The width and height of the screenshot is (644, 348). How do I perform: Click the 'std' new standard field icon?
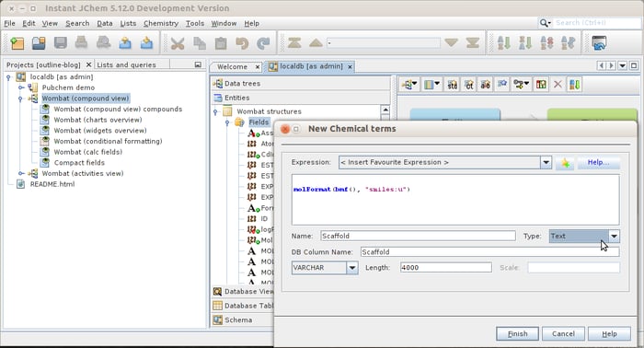pyautogui.click(x=453, y=85)
